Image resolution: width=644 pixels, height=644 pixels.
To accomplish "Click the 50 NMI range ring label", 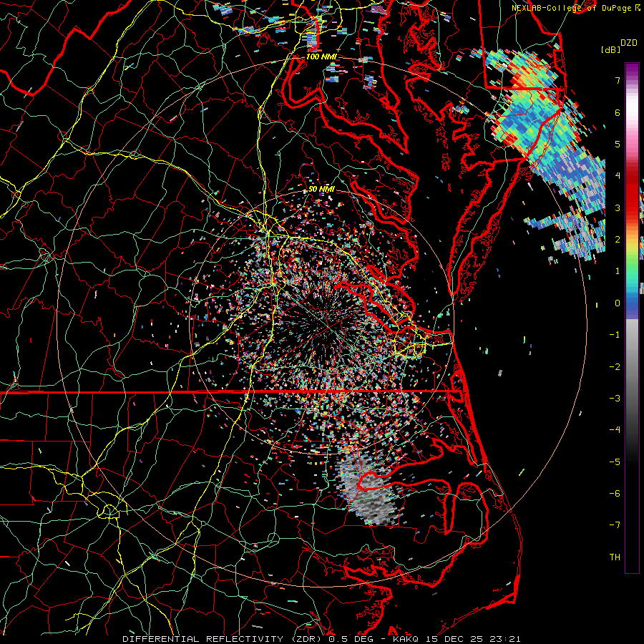I will [321, 190].
